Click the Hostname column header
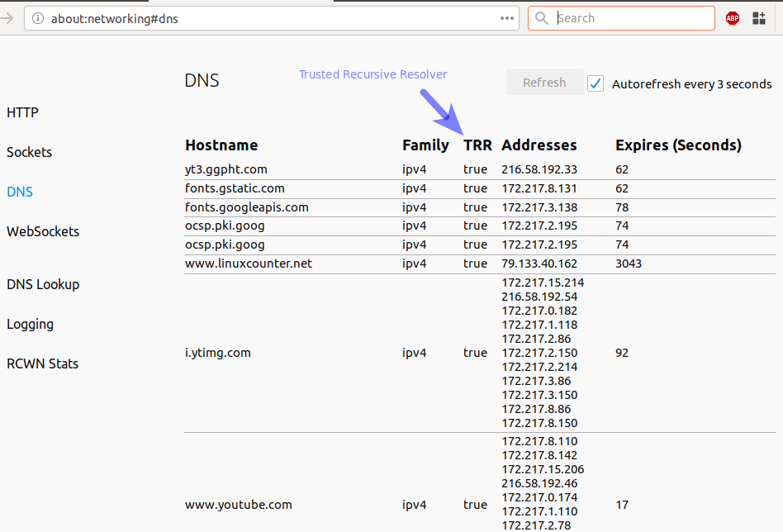The height and width of the screenshot is (532, 783). coord(221,145)
